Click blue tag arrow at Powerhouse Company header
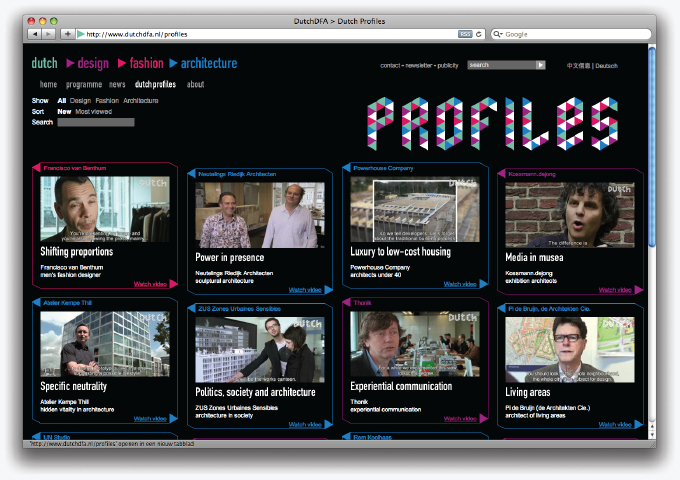Image resolution: width=680 pixels, height=480 pixels. click(346, 168)
